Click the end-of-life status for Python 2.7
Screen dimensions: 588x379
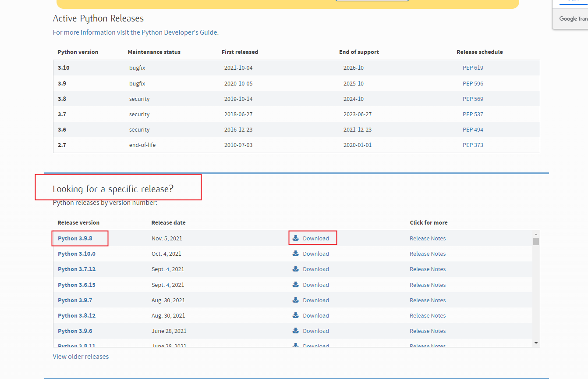(x=142, y=145)
